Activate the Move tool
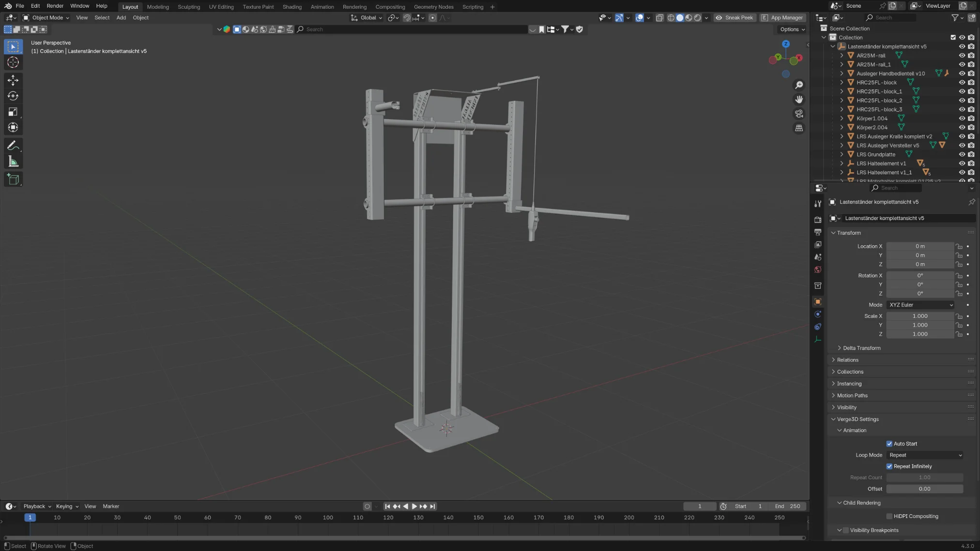Image resolution: width=980 pixels, height=551 pixels. (13, 80)
